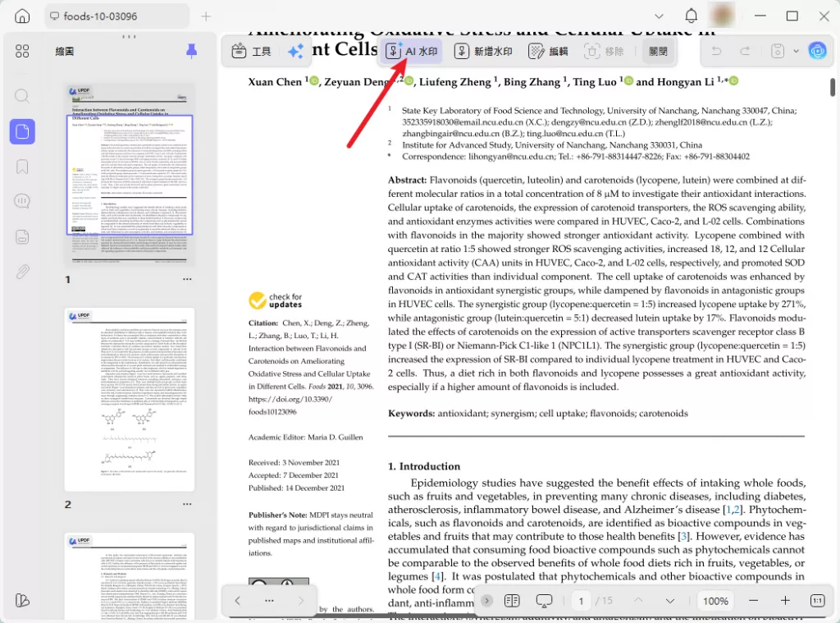Click the vertical scrollbar thumb
The image size is (840, 623).
[833, 87]
